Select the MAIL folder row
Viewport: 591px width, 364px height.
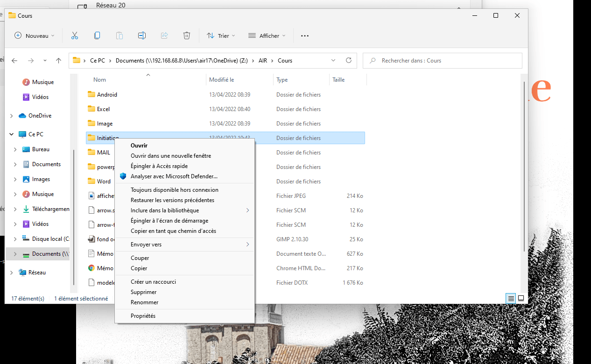click(x=226, y=153)
